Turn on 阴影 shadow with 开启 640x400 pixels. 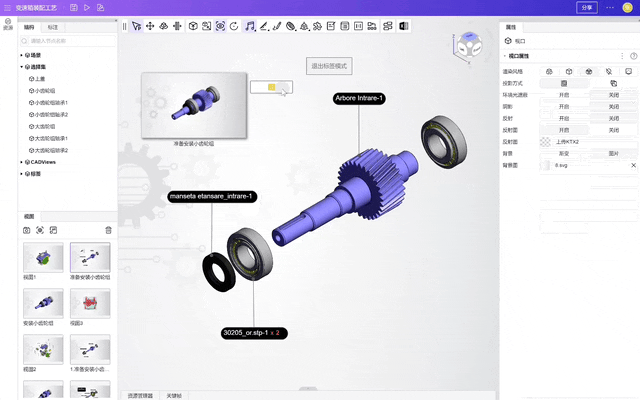click(x=563, y=105)
